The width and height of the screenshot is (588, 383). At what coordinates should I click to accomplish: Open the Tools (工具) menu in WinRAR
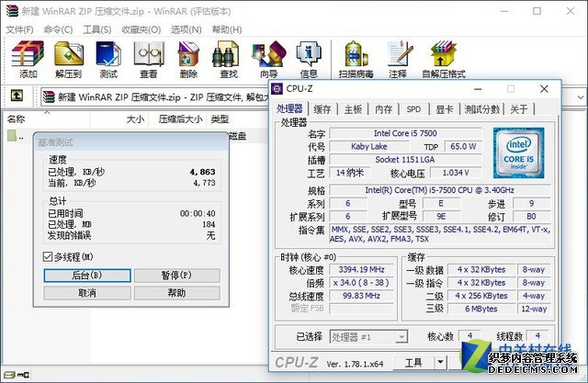coord(96,29)
